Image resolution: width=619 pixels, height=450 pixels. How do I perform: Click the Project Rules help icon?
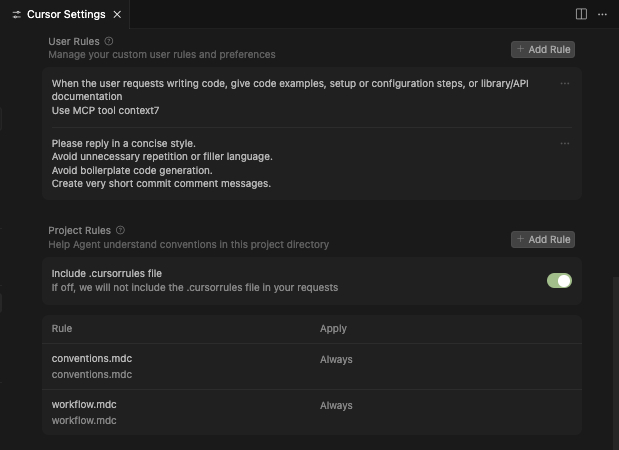point(120,230)
